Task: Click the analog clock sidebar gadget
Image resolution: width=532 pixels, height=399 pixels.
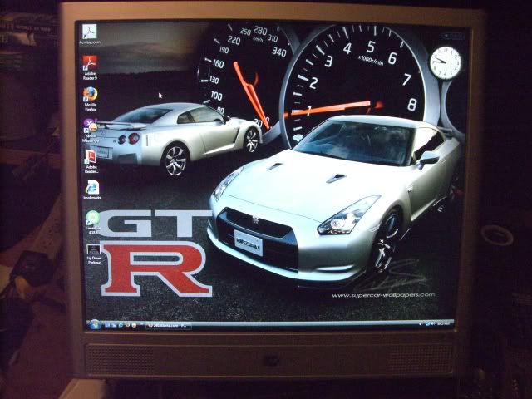Action: [446, 62]
